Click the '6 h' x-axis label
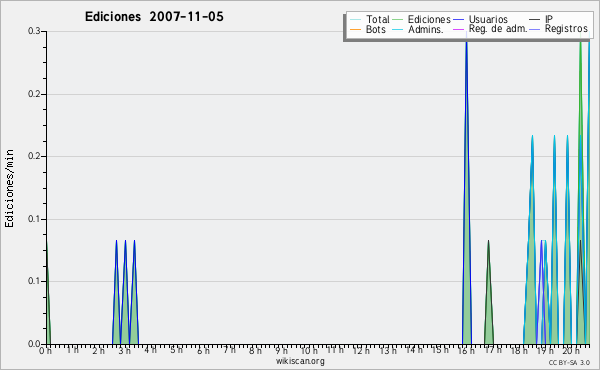This screenshot has width=600, height=370. click(x=203, y=350)
